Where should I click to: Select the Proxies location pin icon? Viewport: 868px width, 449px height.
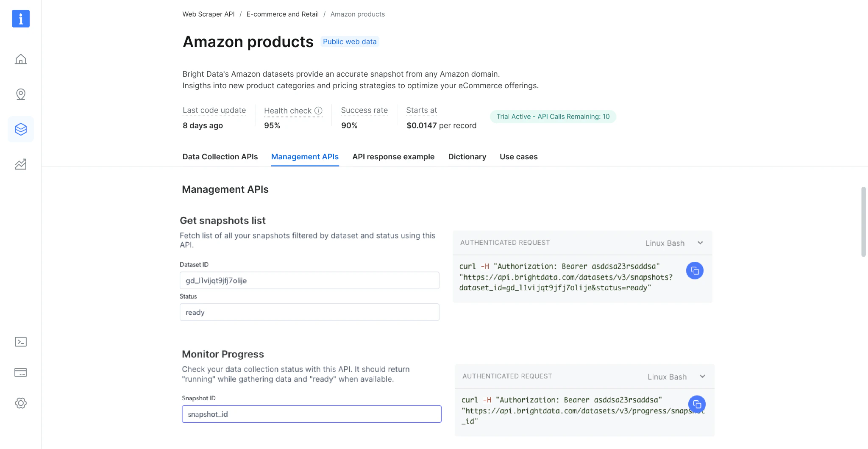click(x=20, y=94)
